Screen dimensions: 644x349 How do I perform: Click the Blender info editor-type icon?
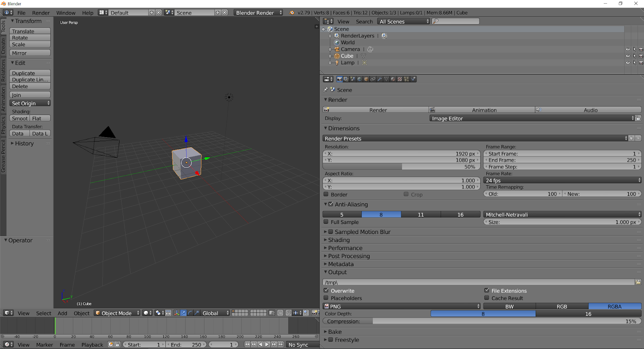tap(8, 12)
